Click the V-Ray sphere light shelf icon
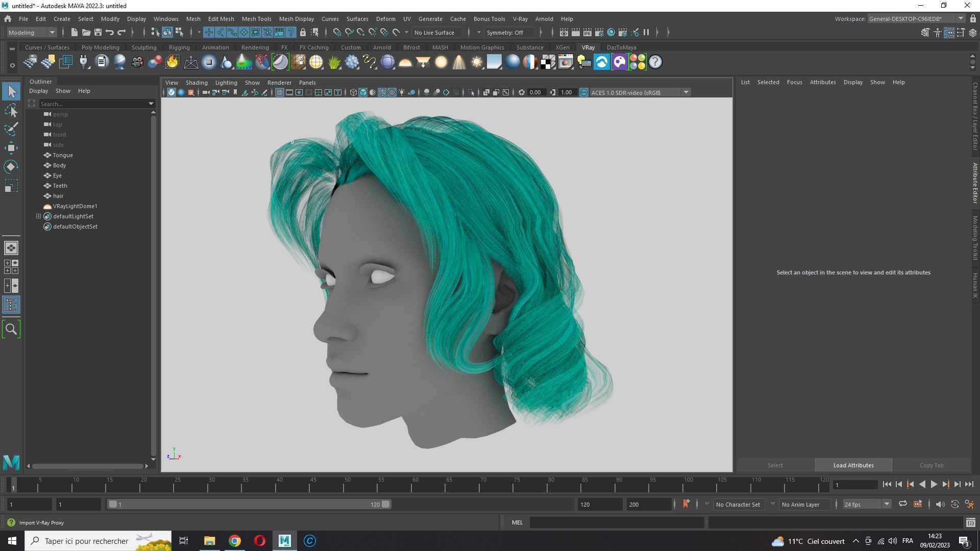The height and width of the screenshot is (551, 980). (441, 62)
